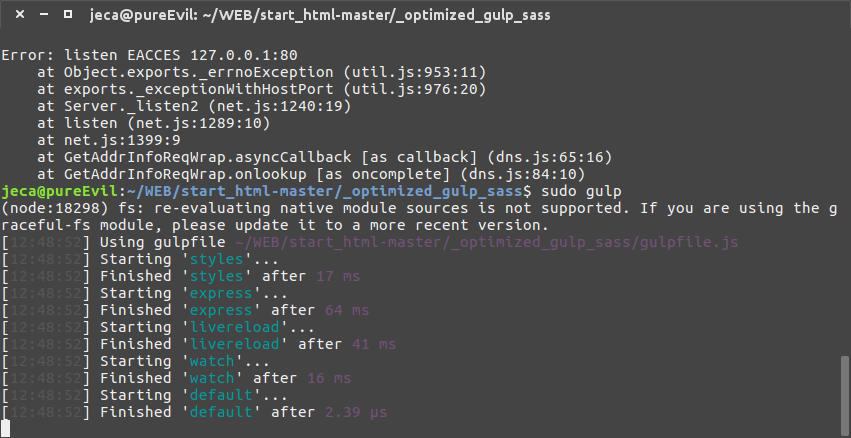Close the terminal window
The height and width of the screenshot is (438, 851).
click(x=20, y=15)
